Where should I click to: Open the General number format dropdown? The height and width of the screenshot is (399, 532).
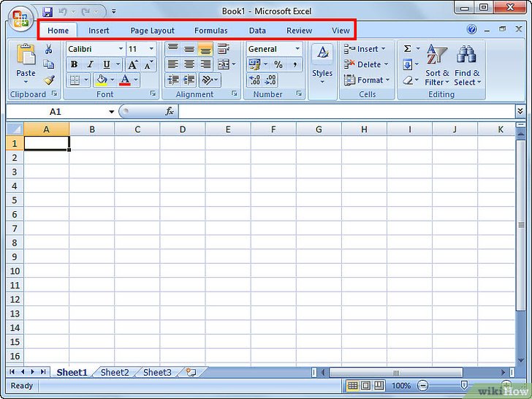click(297, 49)
